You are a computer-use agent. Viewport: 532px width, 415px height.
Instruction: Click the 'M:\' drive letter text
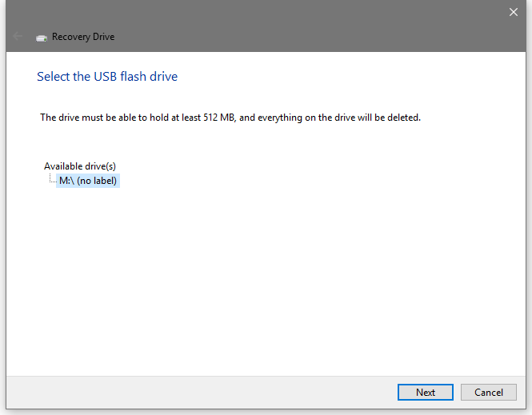coord(67,181)
